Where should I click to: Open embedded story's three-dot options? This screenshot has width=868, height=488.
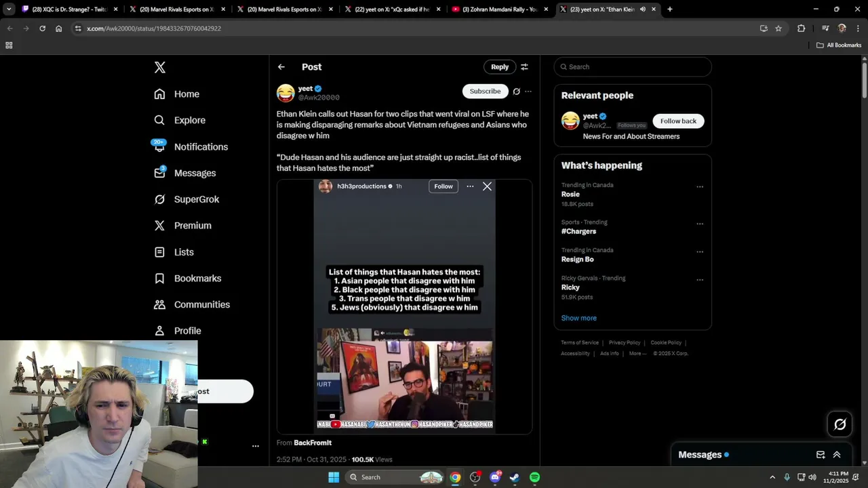point(470,186)
